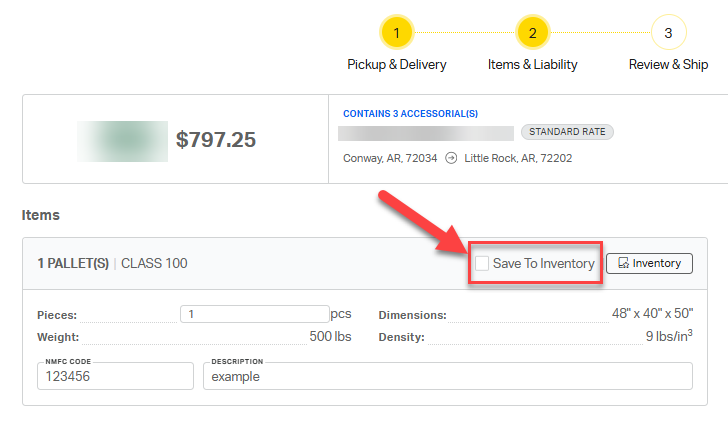Image resolution: width=728 pixels, height=425 pixels.
Task: Focus the Pieces input field
Action: [255, 314]
